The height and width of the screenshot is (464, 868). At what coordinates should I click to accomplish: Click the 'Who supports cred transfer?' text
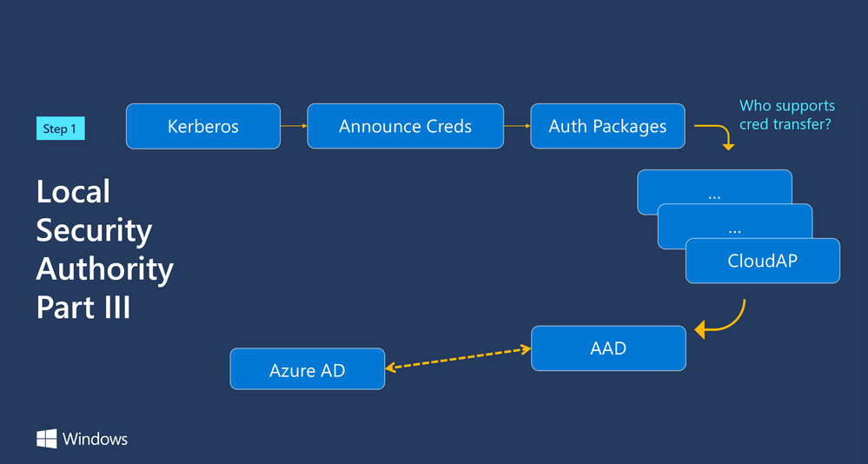click(786, 115)
